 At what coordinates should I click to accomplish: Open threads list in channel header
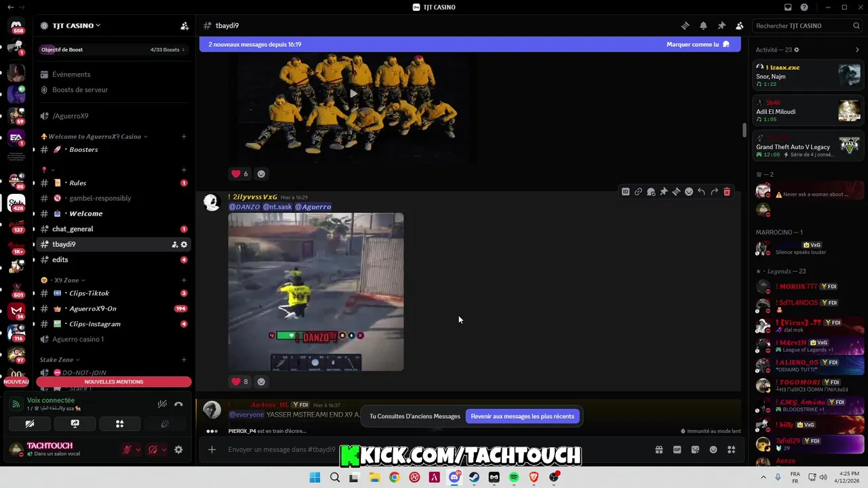coord(685,26)
